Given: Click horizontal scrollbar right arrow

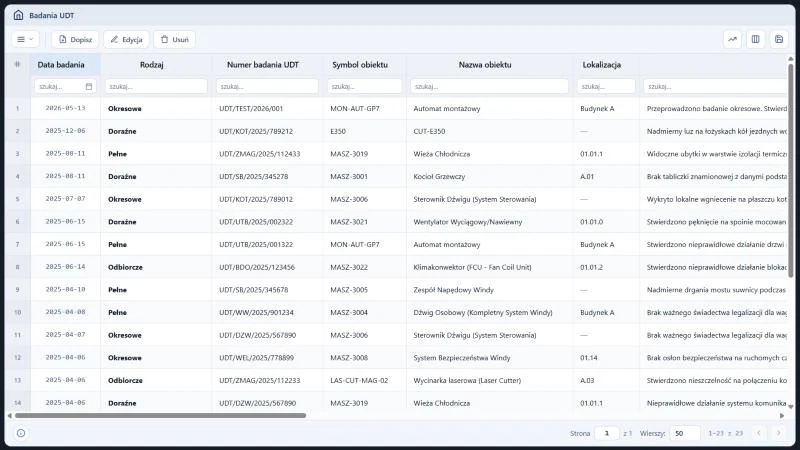Looking at the screenshot, I should click(x=782, y=416).
